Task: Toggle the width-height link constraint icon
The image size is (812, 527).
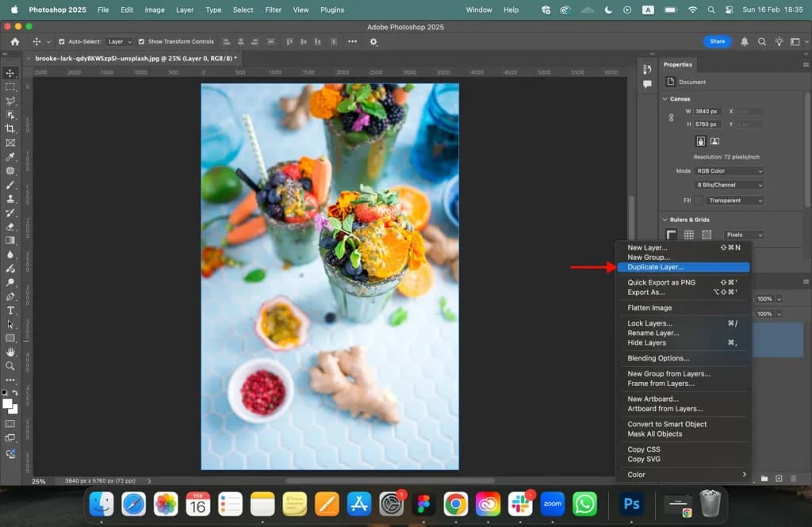Action: tap(671, 118)
